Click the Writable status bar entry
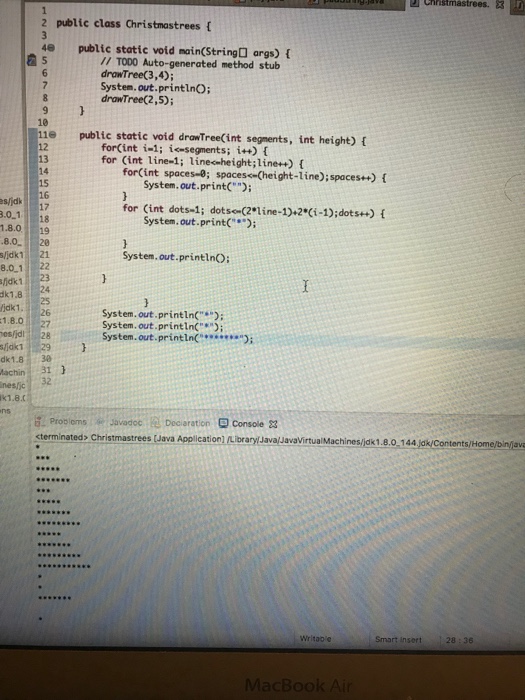525x700 pixels. click(x=315, y=639)
